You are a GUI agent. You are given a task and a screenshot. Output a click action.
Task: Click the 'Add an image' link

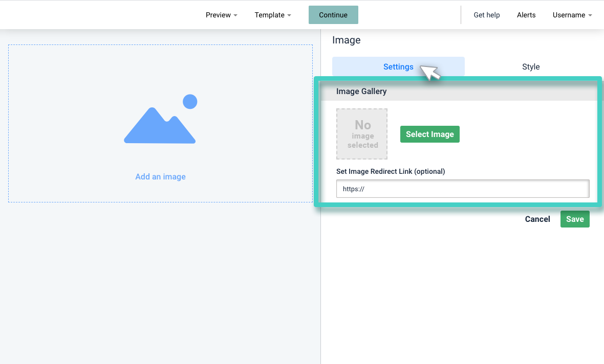[160, 176]
